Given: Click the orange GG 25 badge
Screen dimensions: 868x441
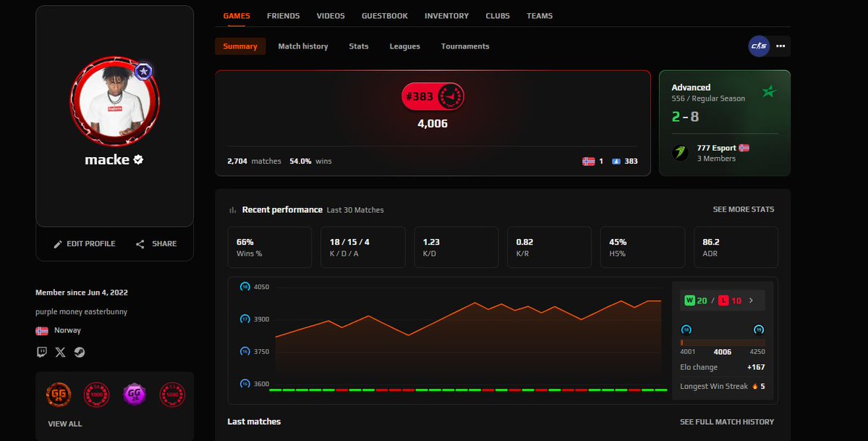Looking at the screenshot, I should click(59, 395).
